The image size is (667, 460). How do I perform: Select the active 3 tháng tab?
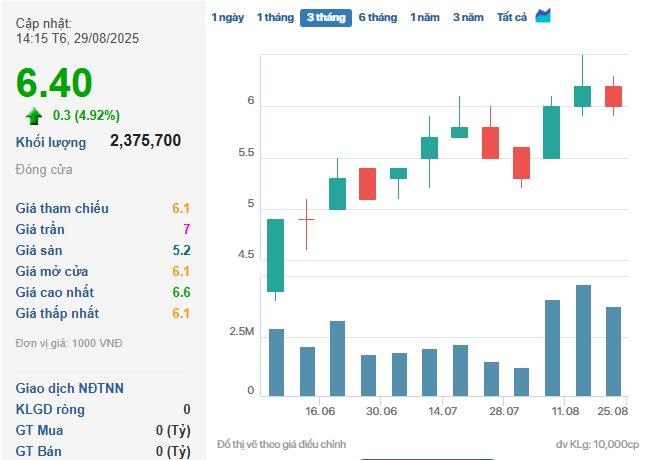point(325,18)
